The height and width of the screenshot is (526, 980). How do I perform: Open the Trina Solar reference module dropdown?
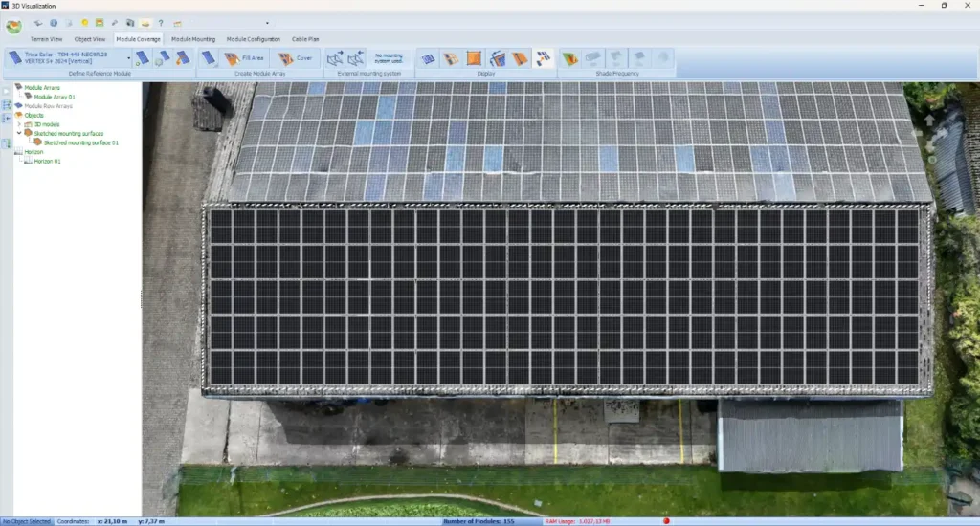tap(129, 58)
